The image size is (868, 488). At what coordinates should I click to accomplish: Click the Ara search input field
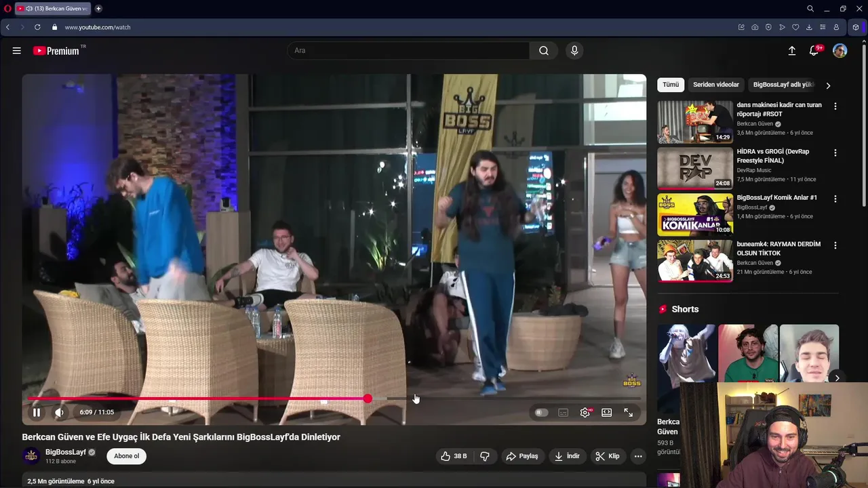[409, 51]
